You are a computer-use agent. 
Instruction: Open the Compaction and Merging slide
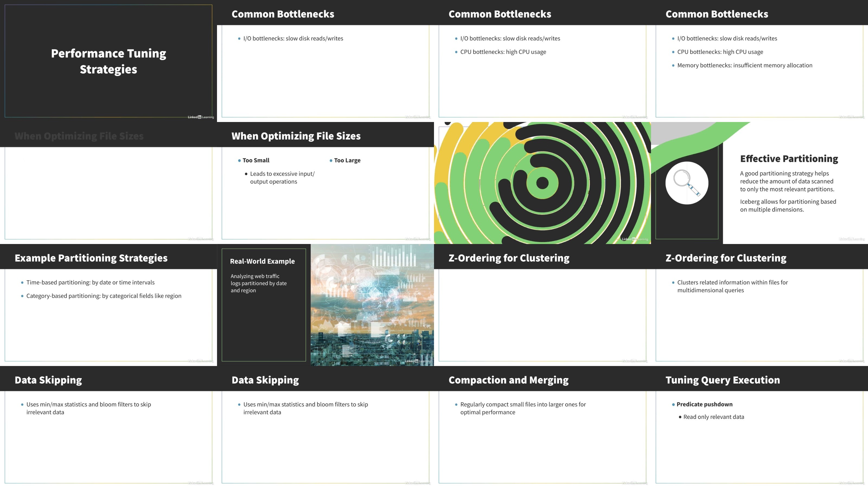click(542, 427)
